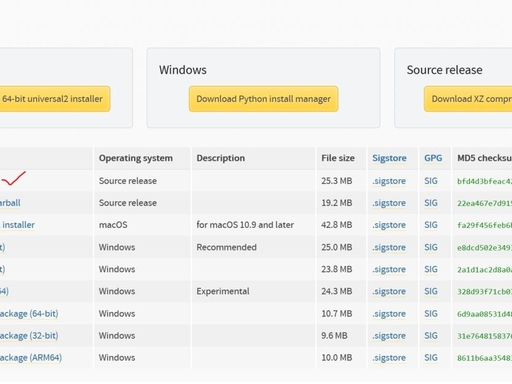Open the embeddable package (32-bit) link
The height and width of the screenshot is (384, 512).
coord(29,336)
